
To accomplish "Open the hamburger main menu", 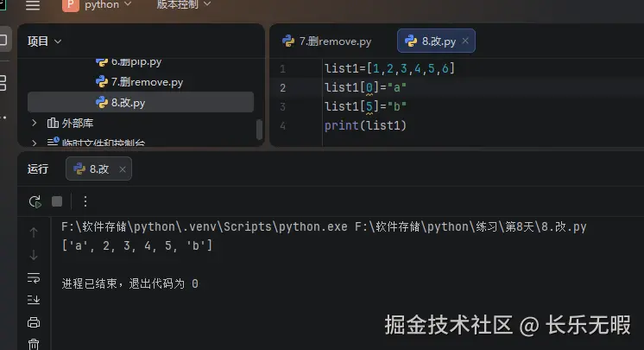I will pos(33,5).
